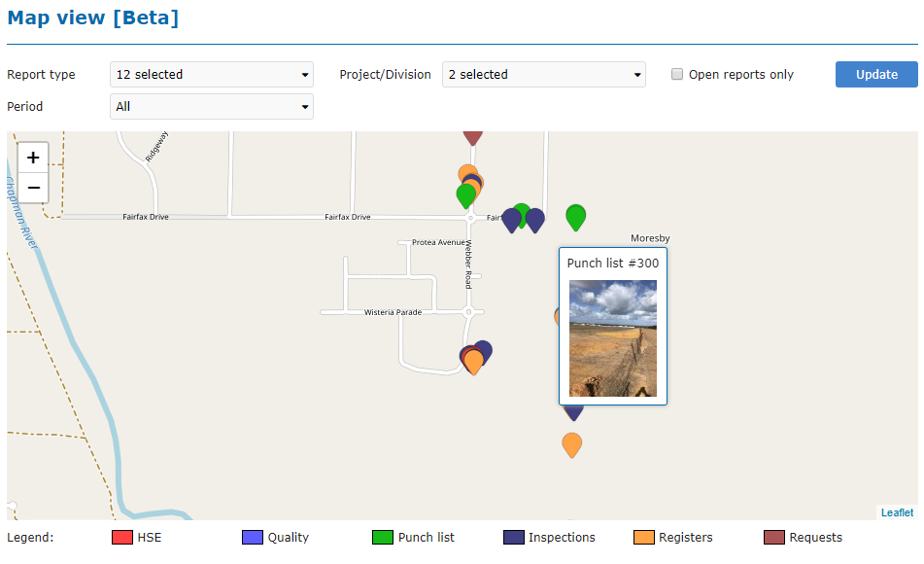Select the purple marker right of Fairfax roundabout

pyautogui.click(x=511, y=220)
